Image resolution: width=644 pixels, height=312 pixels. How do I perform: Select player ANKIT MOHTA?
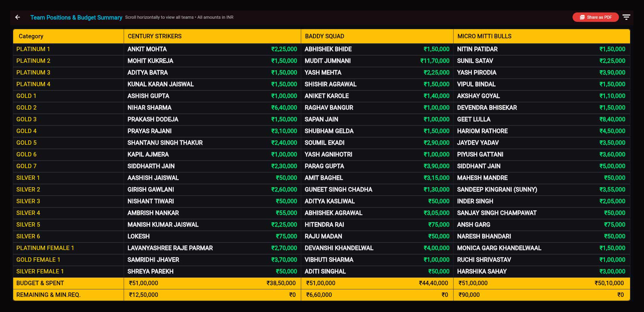click(147, 49)
